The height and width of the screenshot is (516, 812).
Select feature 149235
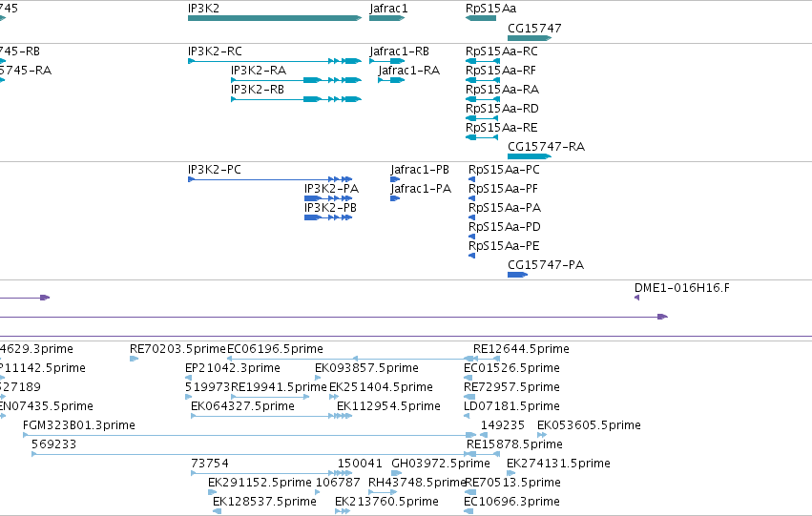tap(484, 435)
